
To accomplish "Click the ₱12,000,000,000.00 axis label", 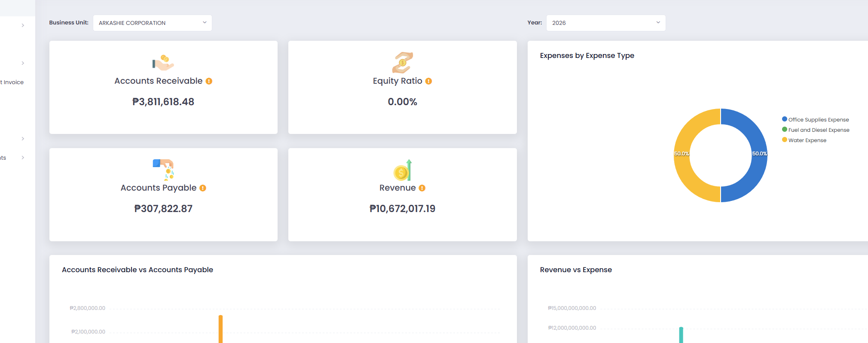I will [572, 328].
